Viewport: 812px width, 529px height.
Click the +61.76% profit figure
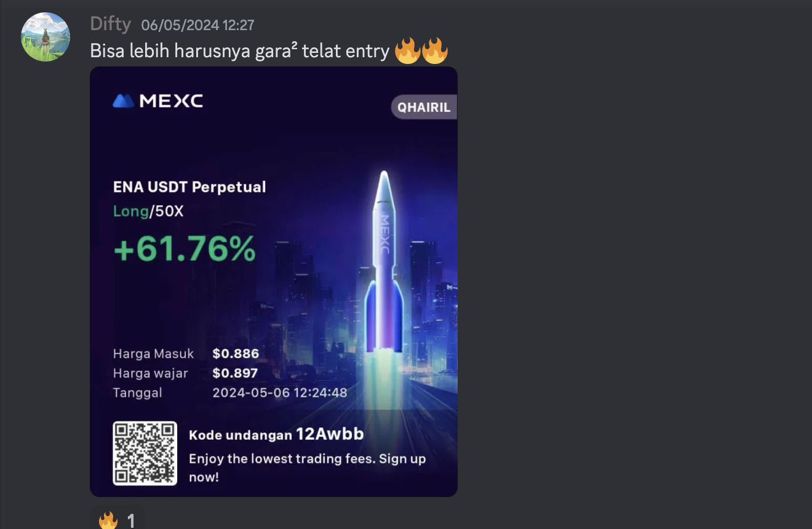click(x=185, y=250)
